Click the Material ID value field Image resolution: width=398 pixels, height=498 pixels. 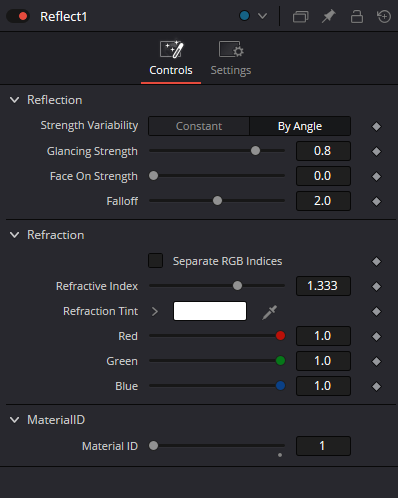coord(323,446)
